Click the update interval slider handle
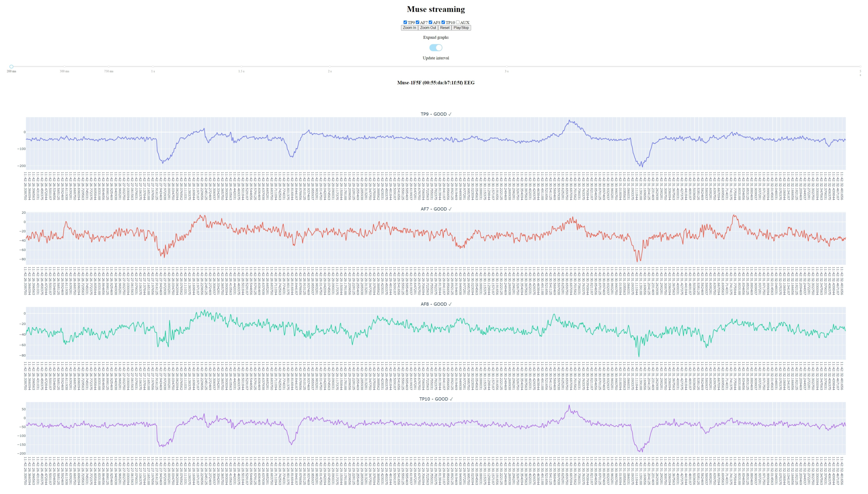 11,66
